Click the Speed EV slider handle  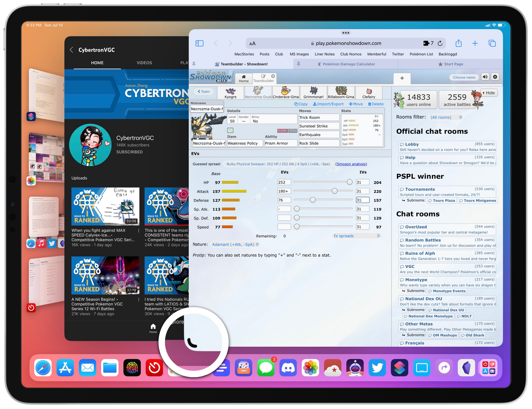(297, 227)
